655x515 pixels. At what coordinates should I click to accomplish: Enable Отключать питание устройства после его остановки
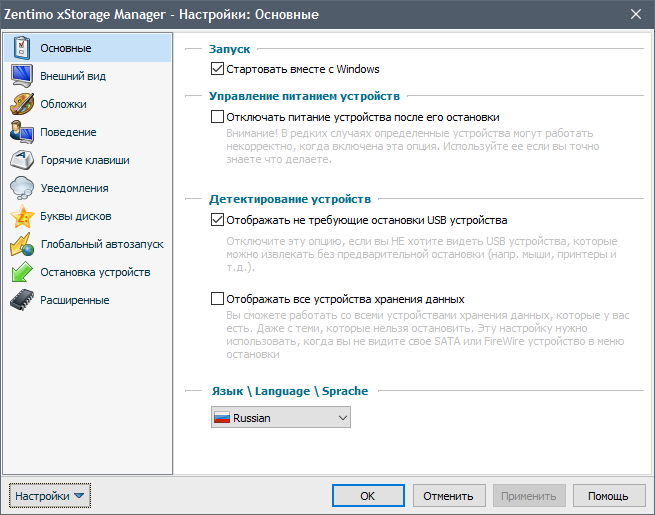point(217,117)
